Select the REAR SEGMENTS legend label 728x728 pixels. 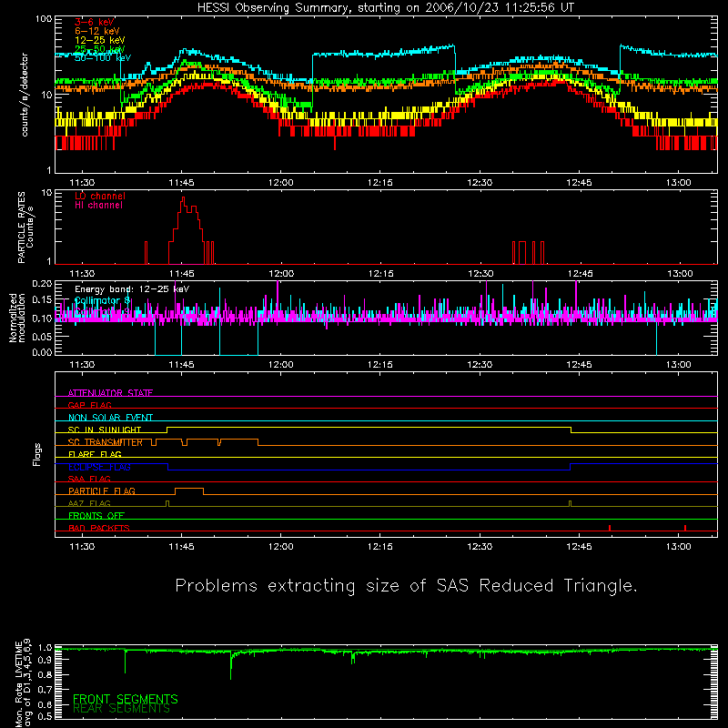pos(122,709)
